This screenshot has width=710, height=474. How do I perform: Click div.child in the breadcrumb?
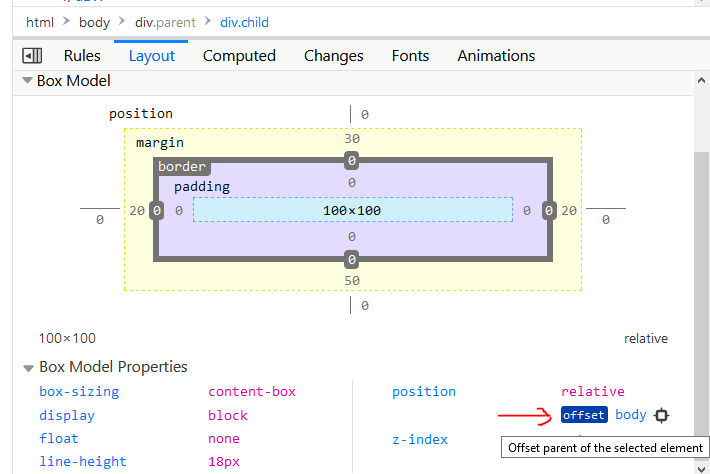[x=244, y=22]
